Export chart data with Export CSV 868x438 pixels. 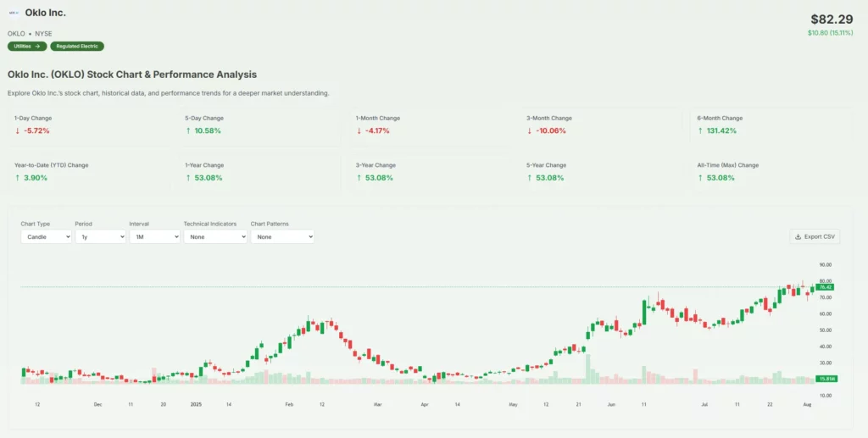coord(815,236)
